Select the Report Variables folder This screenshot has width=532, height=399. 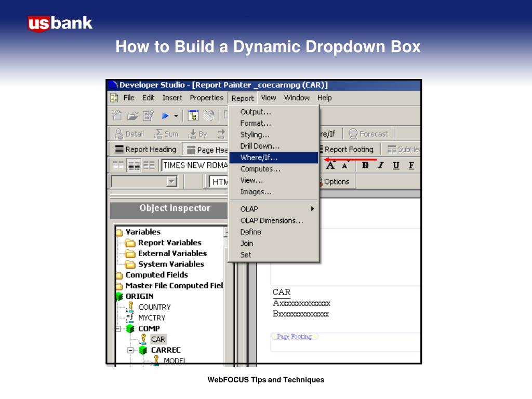click(163, 243)
